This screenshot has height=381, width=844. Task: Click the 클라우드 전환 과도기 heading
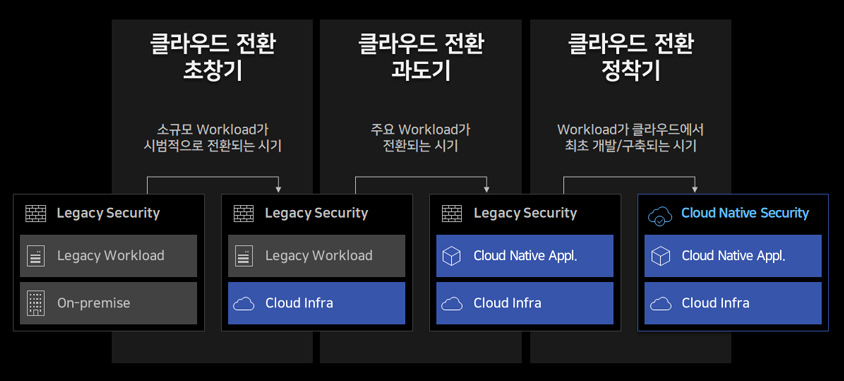pyautogui.click(x=421, y=58)
